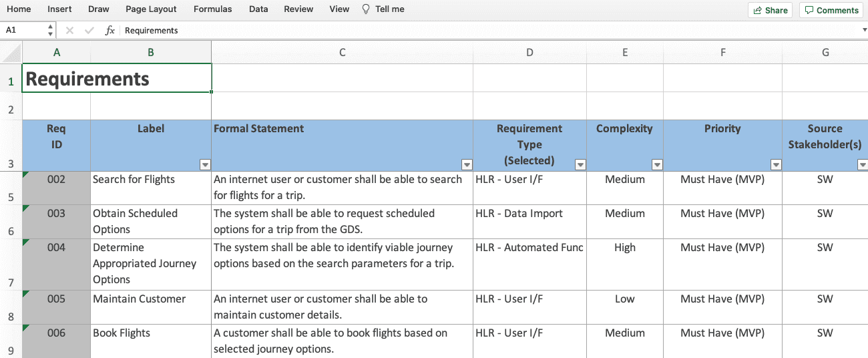Select the "Book Flights" label cell
Screen dimensions: 868x358
[x=150, y=333]
